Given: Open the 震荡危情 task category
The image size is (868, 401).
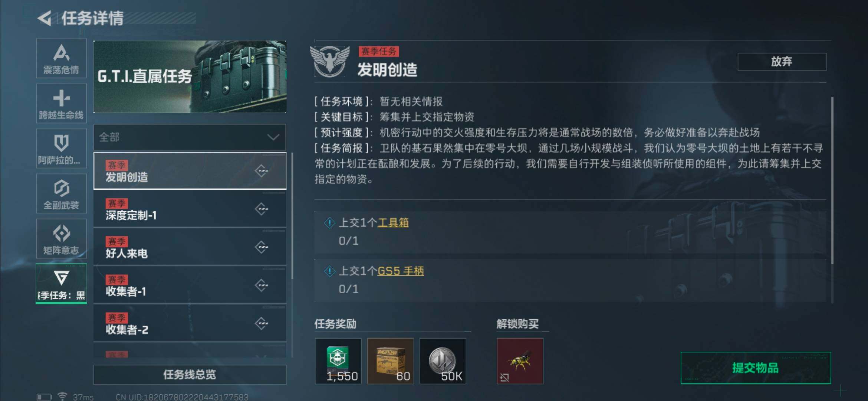Looking at the screenshot, I should tap(61, 58).
